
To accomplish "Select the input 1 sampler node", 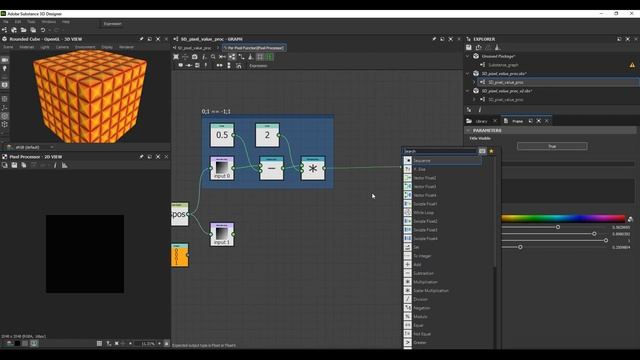I will 222,234.
